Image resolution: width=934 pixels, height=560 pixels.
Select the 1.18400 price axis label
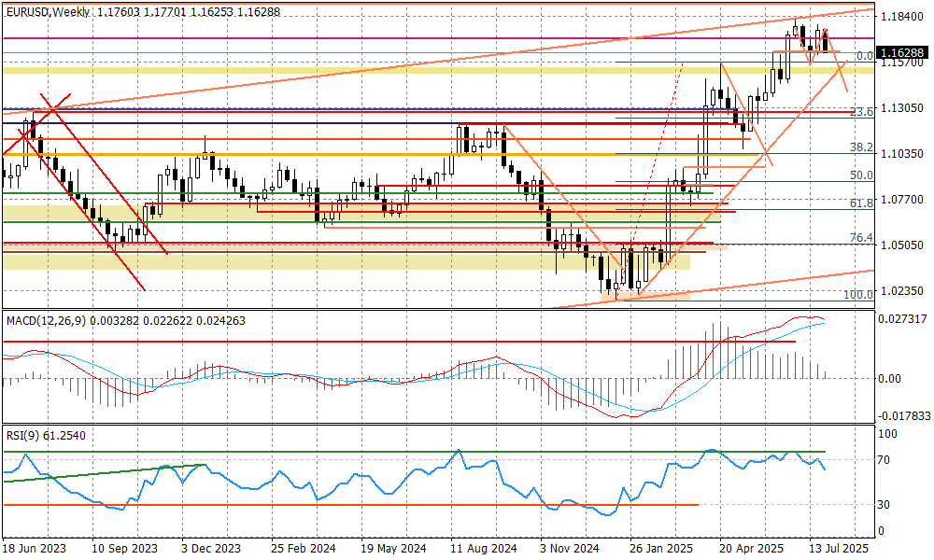901,16
